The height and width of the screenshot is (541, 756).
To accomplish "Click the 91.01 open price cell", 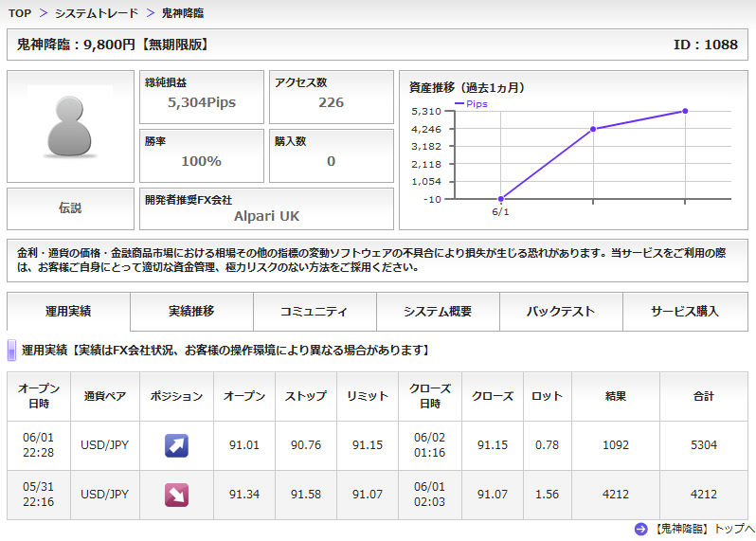I will pyautogui.click(x=244, y=445).
